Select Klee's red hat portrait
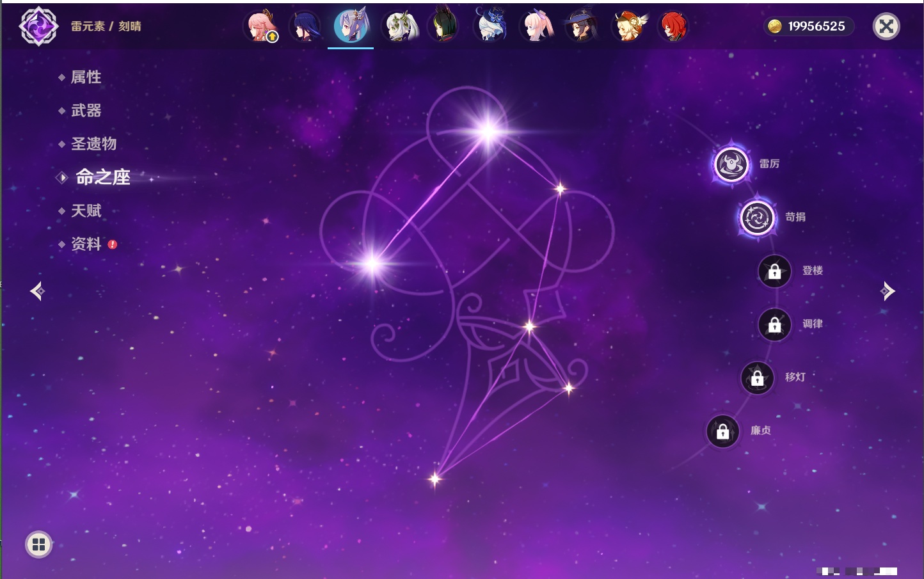Screen dimensions: 924x579 628,26
